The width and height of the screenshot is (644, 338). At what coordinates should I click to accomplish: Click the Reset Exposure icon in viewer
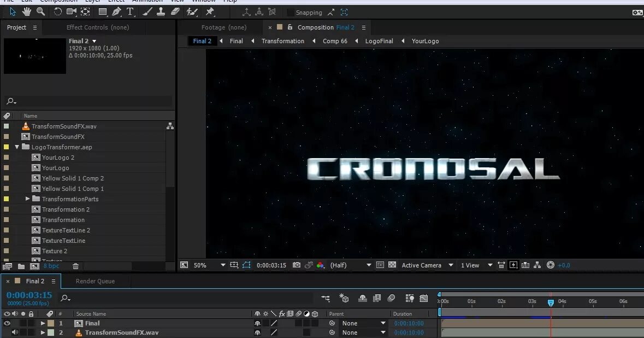point(551,265)
